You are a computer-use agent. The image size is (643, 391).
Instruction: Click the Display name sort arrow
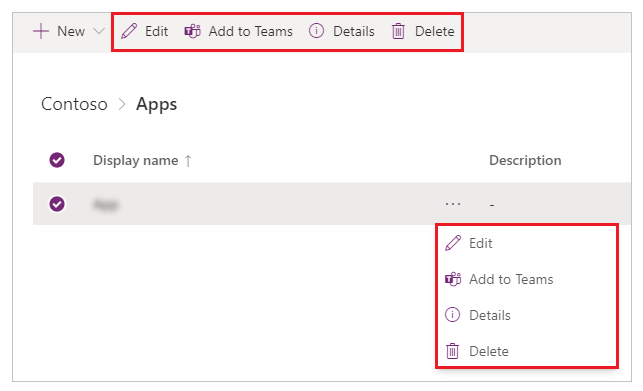tap(188, 160)
